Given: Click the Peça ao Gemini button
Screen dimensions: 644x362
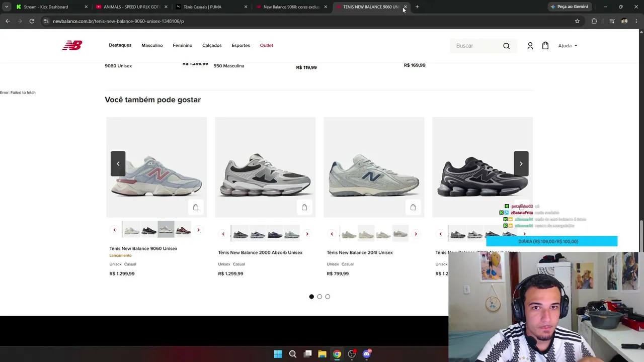Looking at the screenshot, I should click(569, 7).
